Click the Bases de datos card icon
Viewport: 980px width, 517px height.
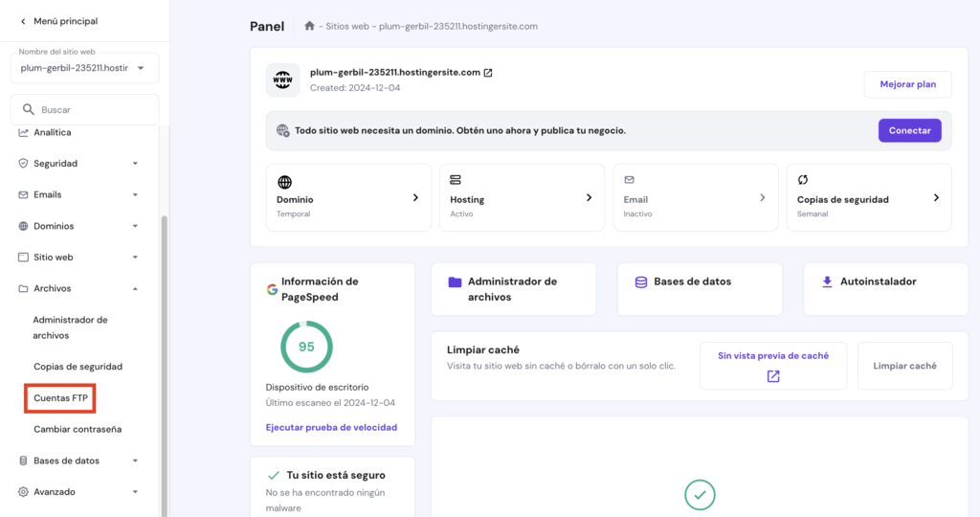click(x=641, y=282)
